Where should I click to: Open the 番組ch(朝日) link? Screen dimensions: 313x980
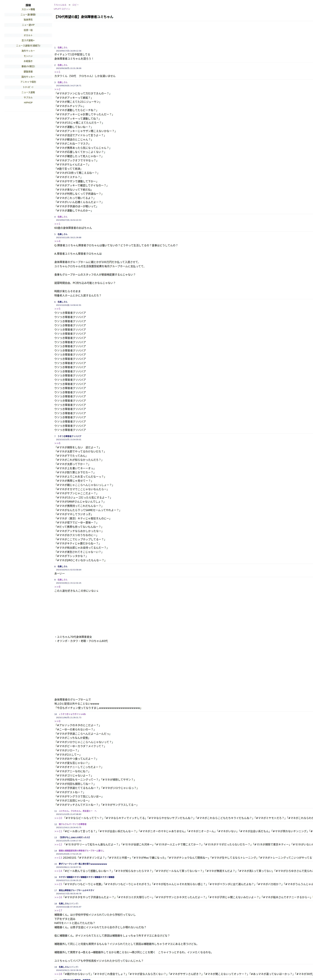coord(28,66)
